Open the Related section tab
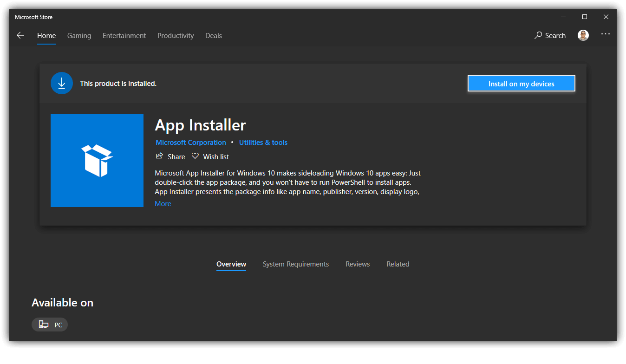The image size is (626, 364). tap(398, 264)
